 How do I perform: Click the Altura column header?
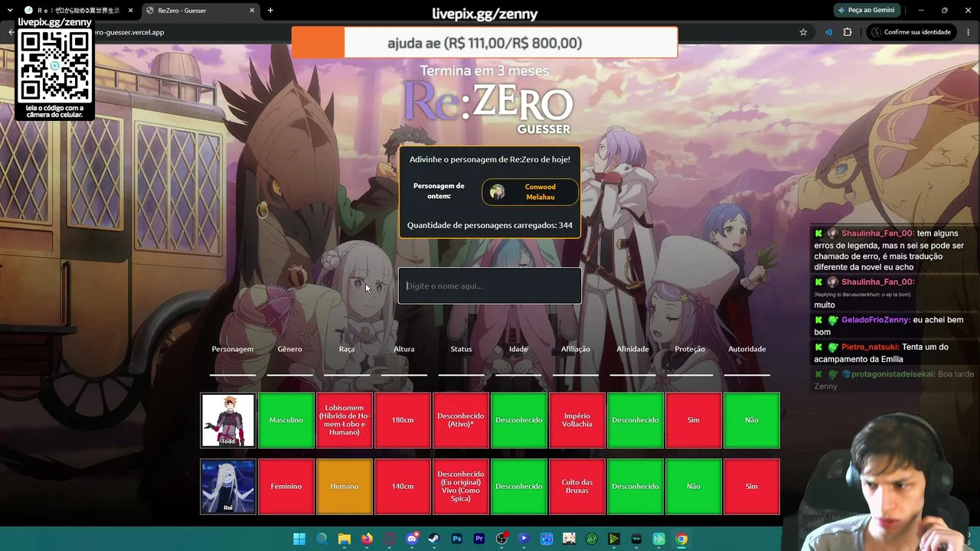pyautogui.click(x=404, y=349)
